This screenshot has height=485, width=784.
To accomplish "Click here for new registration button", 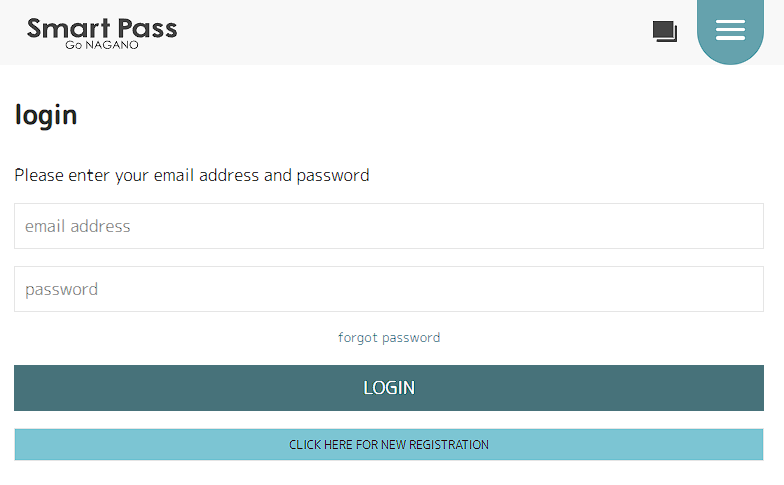I will pyautogui.click(x=389, y=445).
